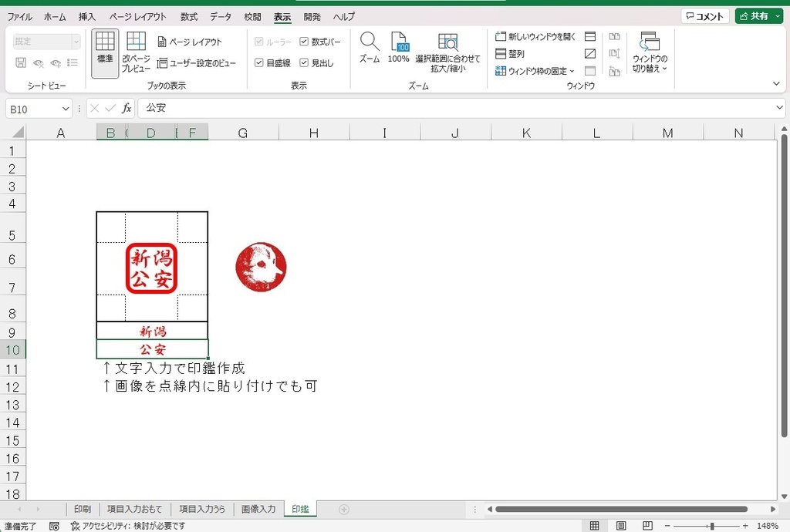Collapse the ribbon with the chevron
The image size is (790, 532).
click(x=776, y=83)
